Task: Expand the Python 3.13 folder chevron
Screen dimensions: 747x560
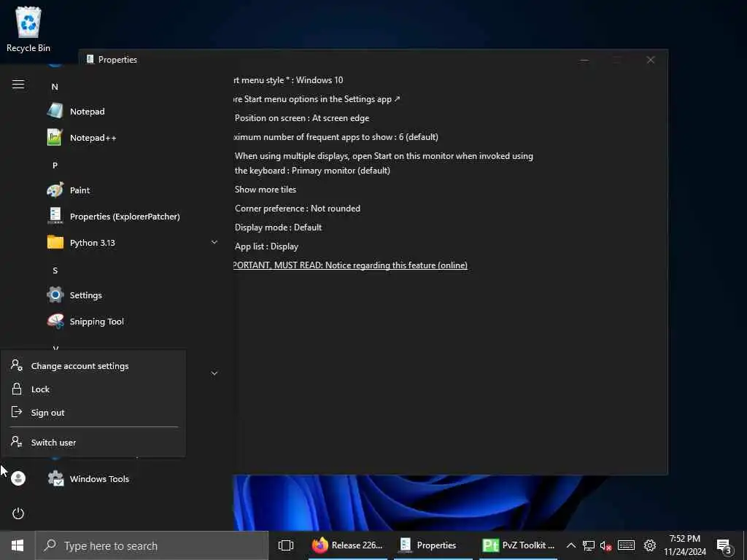Action: [214, 242]
